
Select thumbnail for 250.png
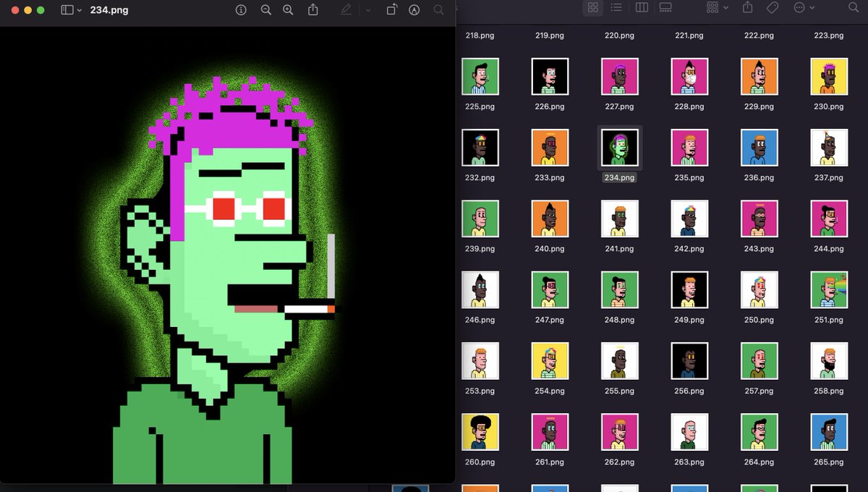tap(759, 289)
